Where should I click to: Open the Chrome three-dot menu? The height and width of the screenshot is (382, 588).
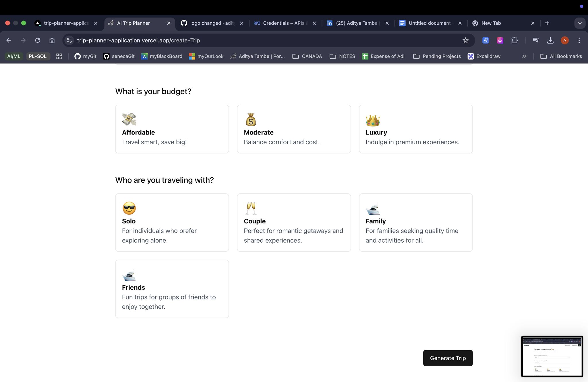tap(579, 40)
